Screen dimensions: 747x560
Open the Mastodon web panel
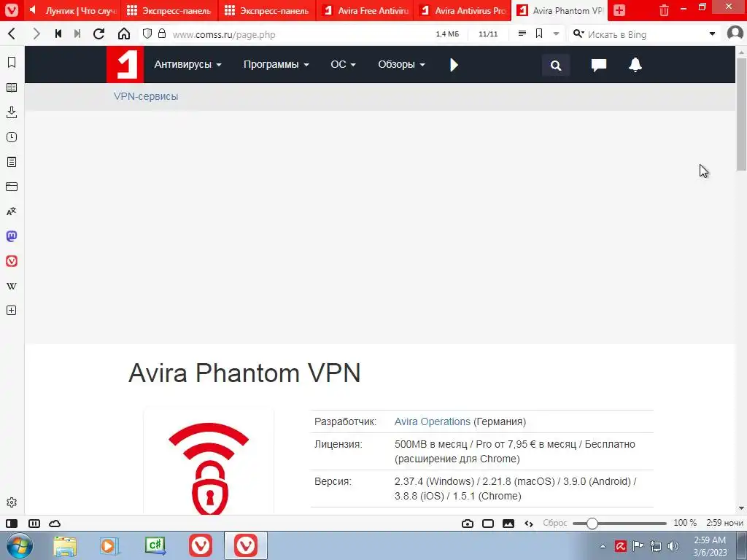coord(12,236)
